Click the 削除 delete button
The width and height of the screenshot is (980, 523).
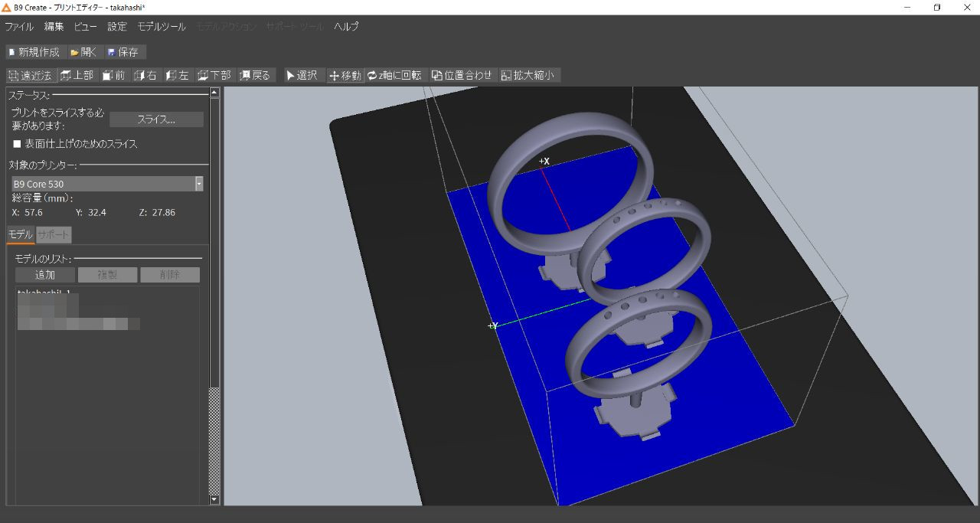[x=170, y=275]
